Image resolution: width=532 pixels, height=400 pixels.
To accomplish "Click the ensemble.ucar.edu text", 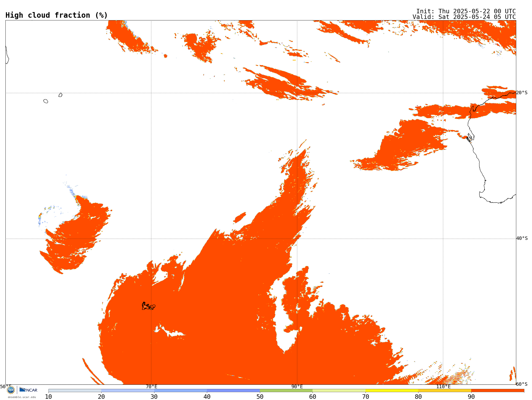I will pos(22,397).
